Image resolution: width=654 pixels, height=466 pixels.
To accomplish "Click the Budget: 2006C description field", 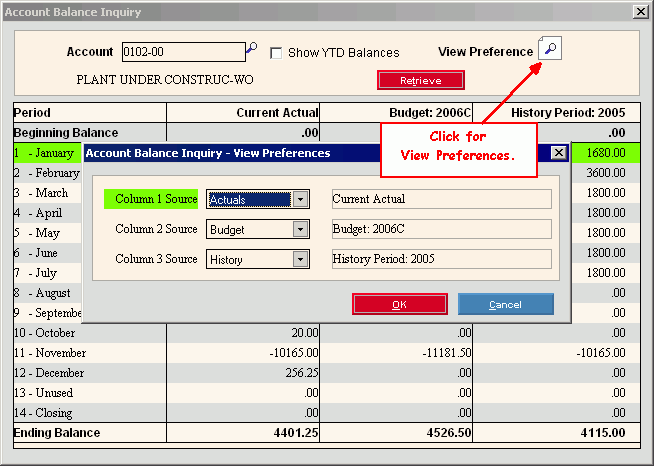I will 441,229.
